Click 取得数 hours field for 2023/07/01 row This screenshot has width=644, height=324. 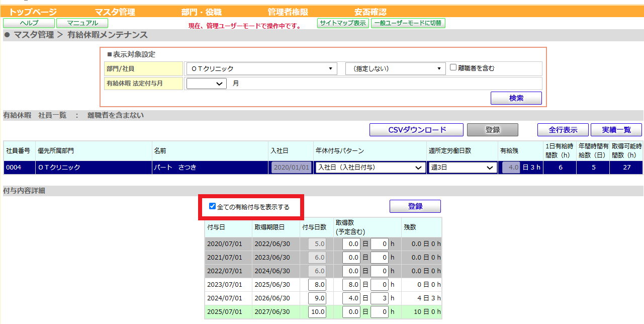click(380, 284)
